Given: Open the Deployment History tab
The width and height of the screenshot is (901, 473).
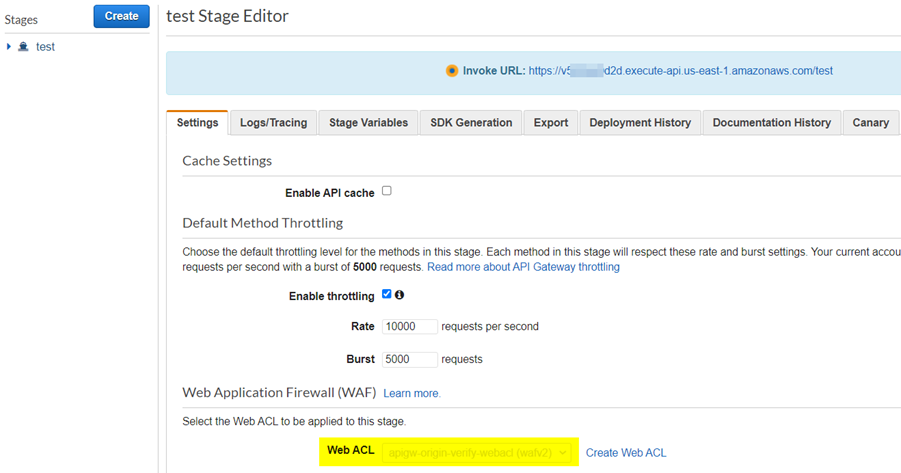Looking at the screenshot, I should [x=640, y=122].
